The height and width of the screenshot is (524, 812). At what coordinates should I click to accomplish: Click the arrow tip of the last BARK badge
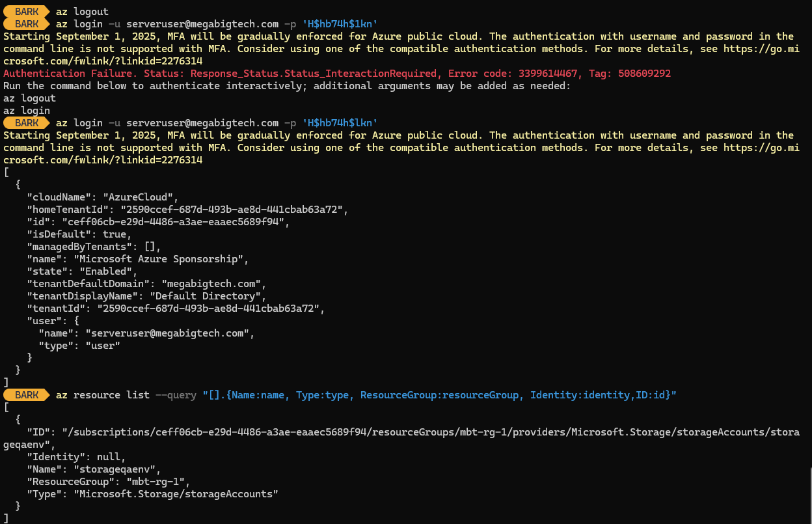[x=48, y=394]
